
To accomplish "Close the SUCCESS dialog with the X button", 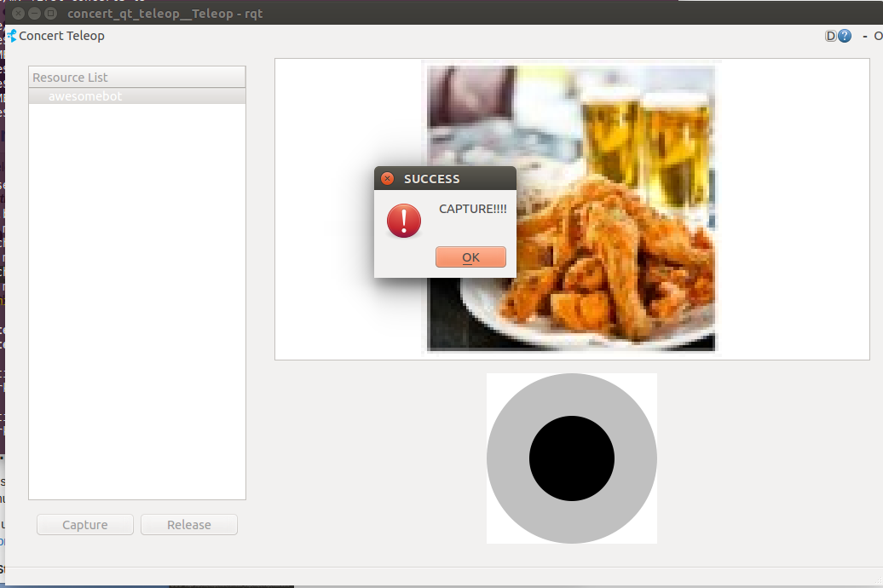I will 387,179.
